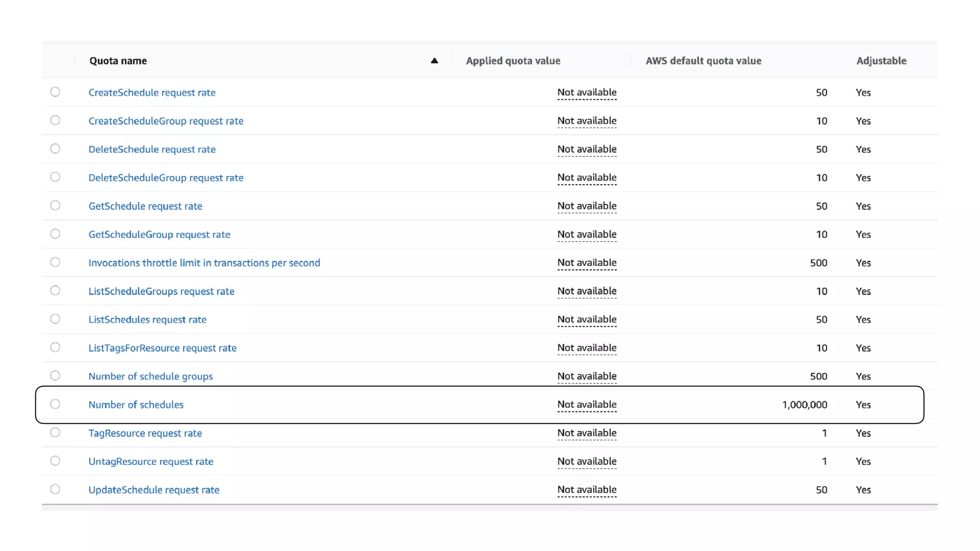980x551 pixels.
Task: Select ListSchedules request rate radio button
Action: pos(55,319)
